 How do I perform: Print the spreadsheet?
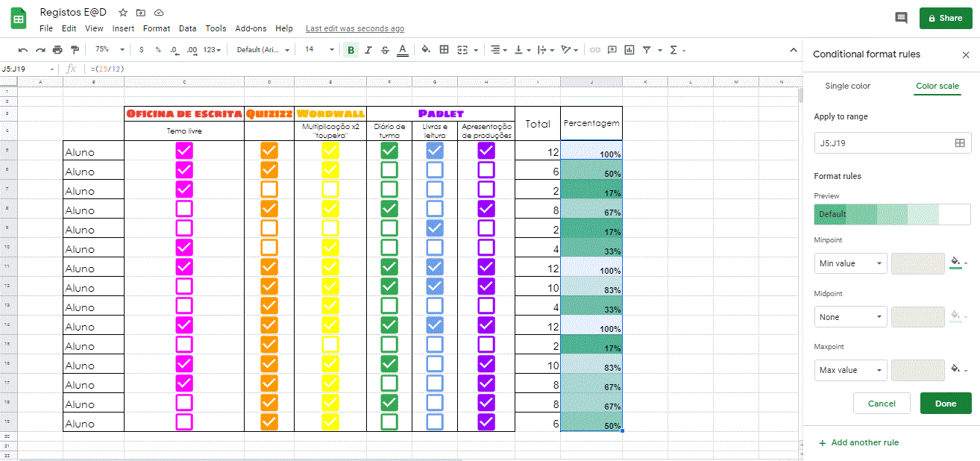pyautogui.click(x=57, y=50)
